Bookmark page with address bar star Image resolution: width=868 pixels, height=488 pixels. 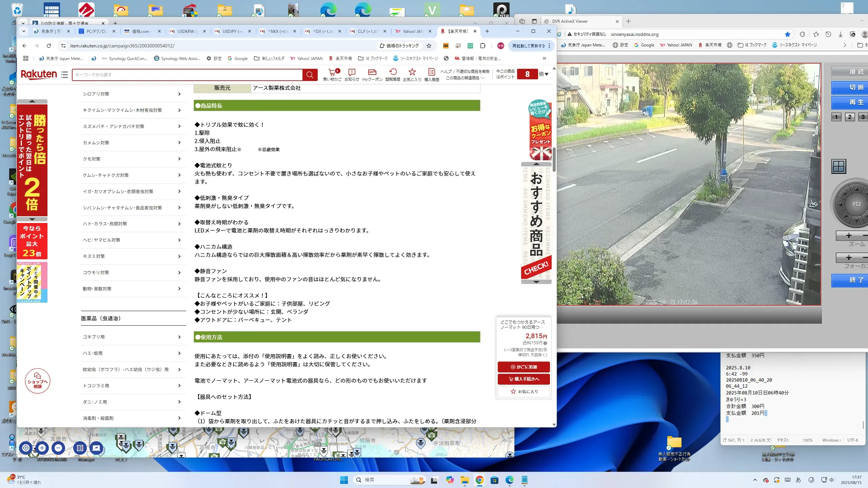point(429,46)
